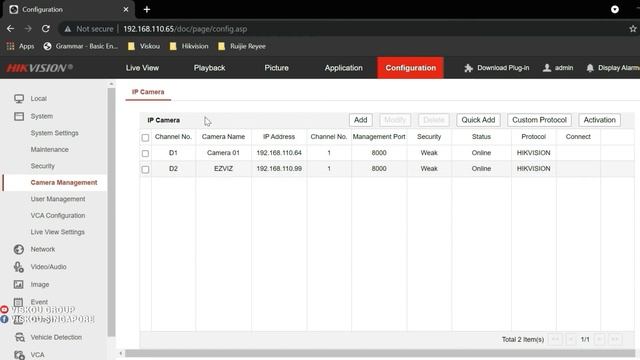Open Maintenance in sidebar

pos(49,149)
